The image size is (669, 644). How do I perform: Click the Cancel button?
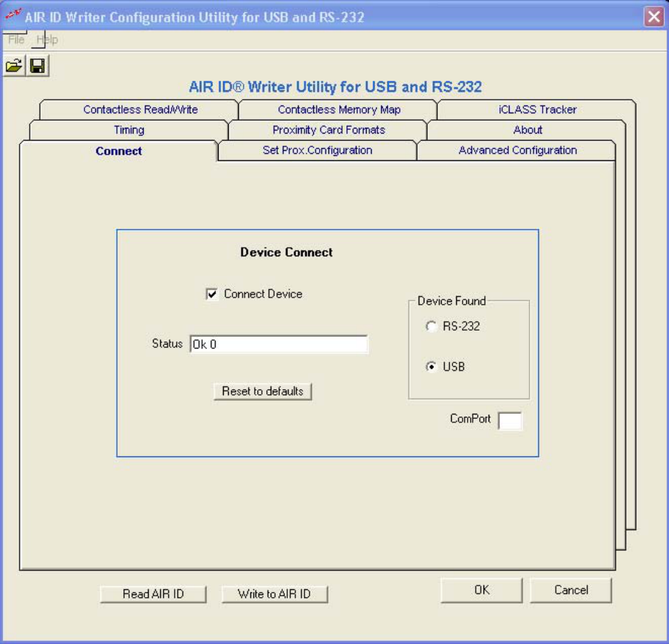coord(571,591)
